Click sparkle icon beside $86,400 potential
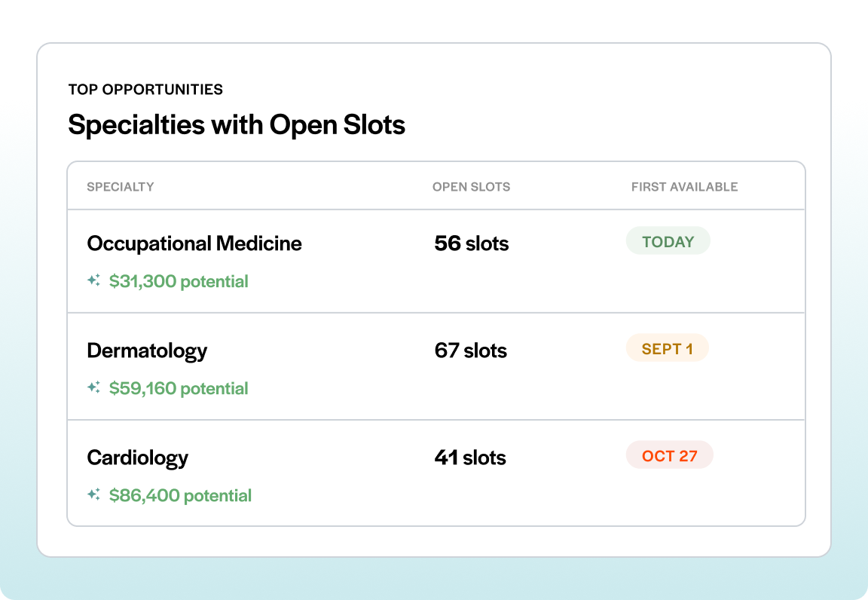The width and height of the screenshot is (868, 600). [x=93, y=494]
